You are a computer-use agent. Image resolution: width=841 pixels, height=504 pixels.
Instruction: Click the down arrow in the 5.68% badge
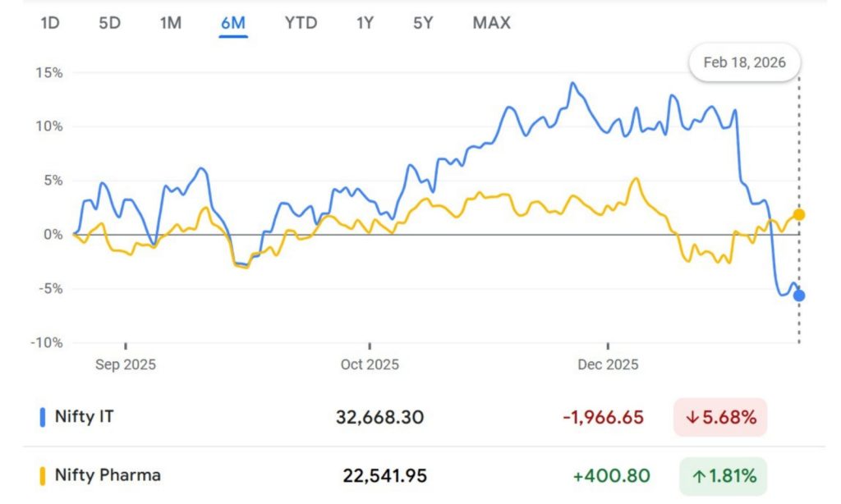692,418
